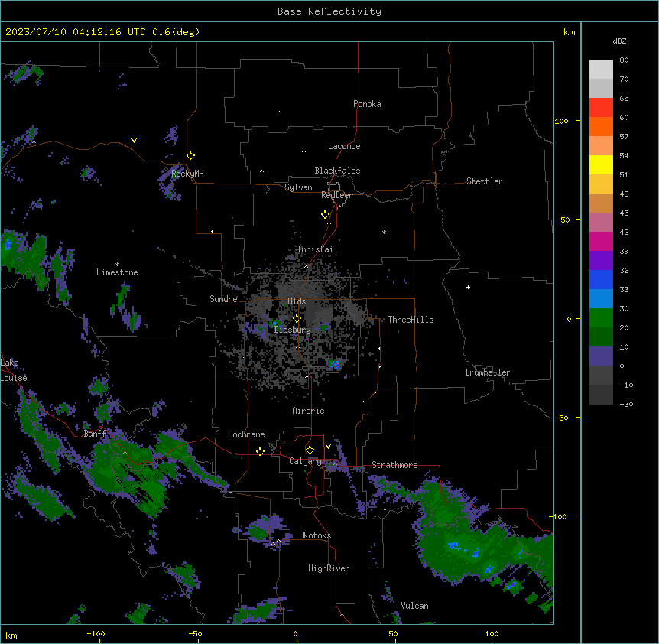659x644 pixels.
Task: Select the yellow diamond marker near Cochrane
Action: 260,451
